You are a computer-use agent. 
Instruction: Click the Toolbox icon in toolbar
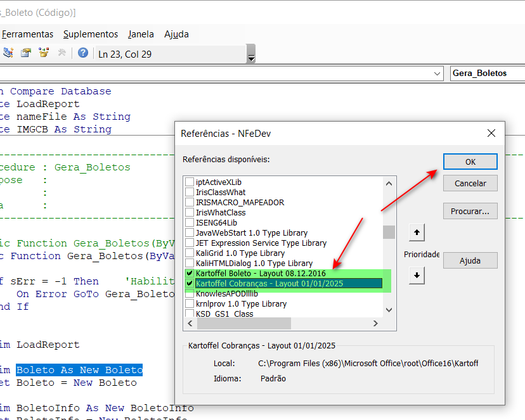[x=62, y=53]
